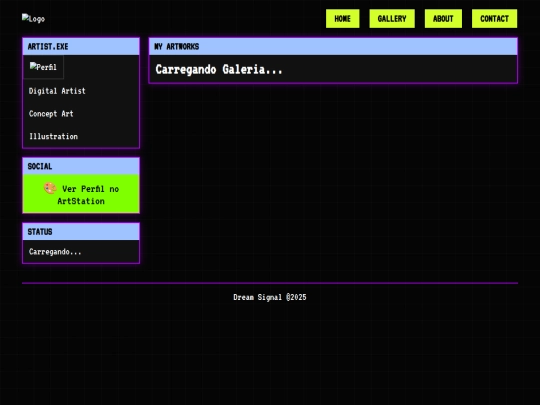Open the CONTACT nav button

click(495, 19)
